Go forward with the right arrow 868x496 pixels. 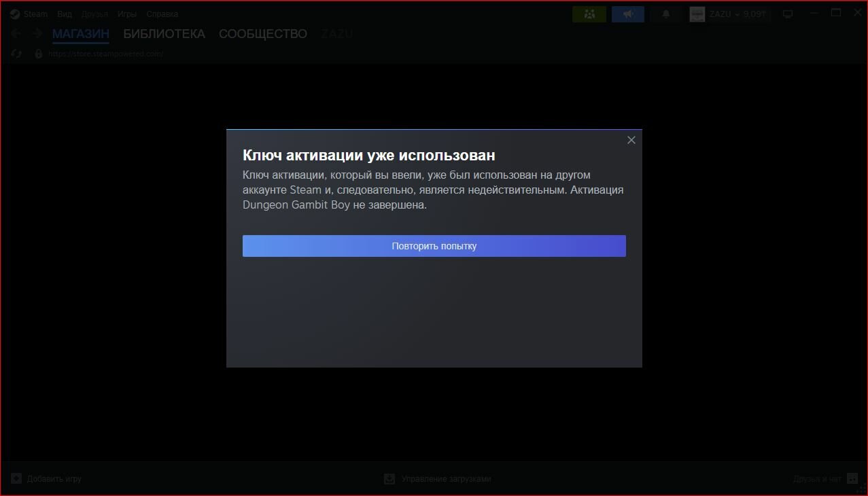(37, 33)
